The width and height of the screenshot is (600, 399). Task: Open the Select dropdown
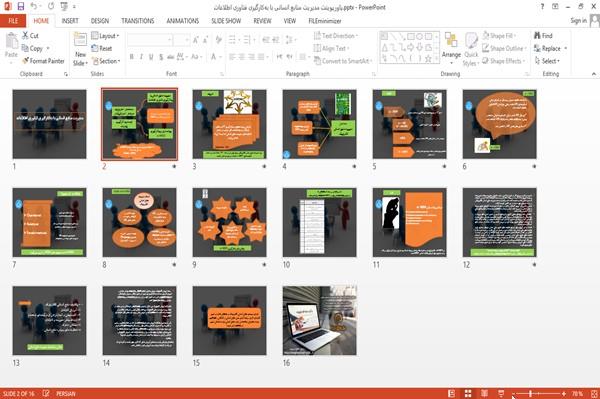[x=548, y=61]
